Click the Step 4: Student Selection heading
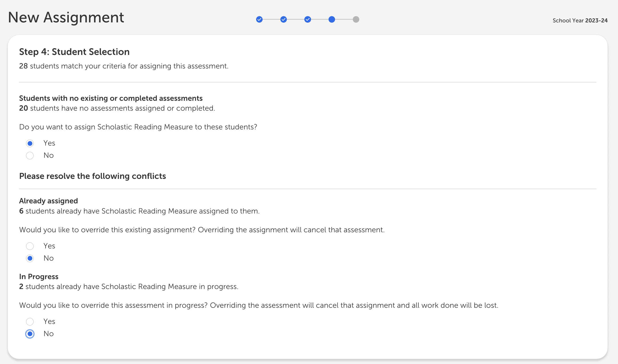Viewport: 618px width, 364px height. pyautogui.click(x=74, y=52)
